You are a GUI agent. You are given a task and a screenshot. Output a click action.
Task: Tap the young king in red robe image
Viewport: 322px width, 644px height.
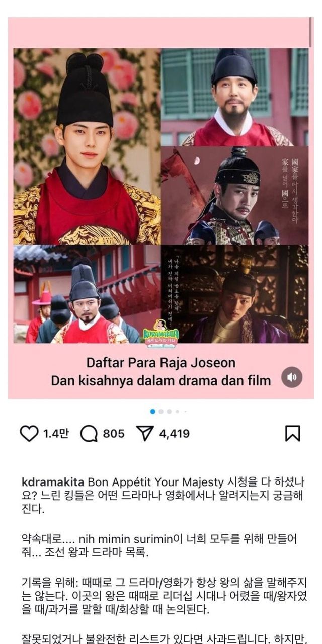pyautogui.click(x=87, y=146)
